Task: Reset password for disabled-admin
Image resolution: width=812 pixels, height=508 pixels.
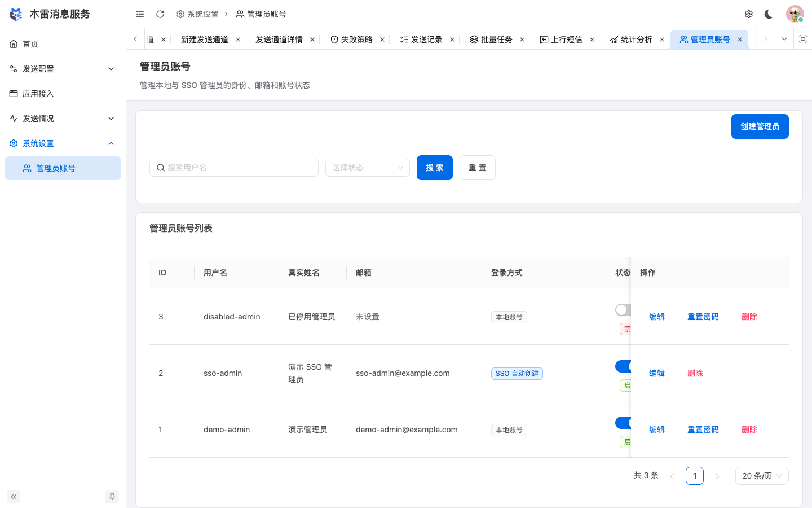Action: (x=703, y=317)
